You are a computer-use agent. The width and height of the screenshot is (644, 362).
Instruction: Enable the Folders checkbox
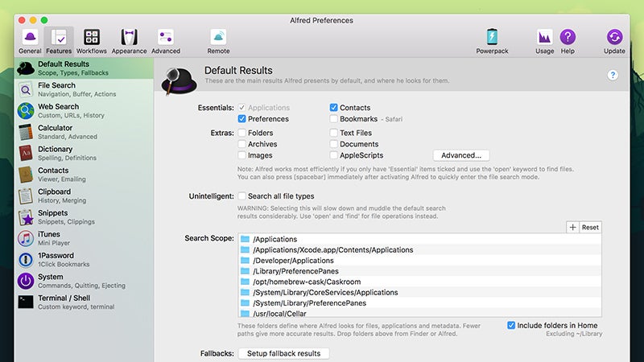pos(242,133)
